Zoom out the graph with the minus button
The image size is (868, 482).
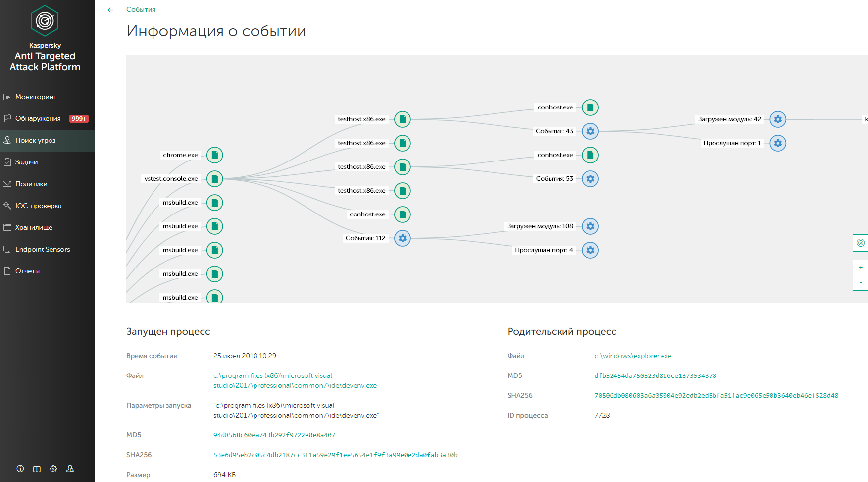click(861, 282)
